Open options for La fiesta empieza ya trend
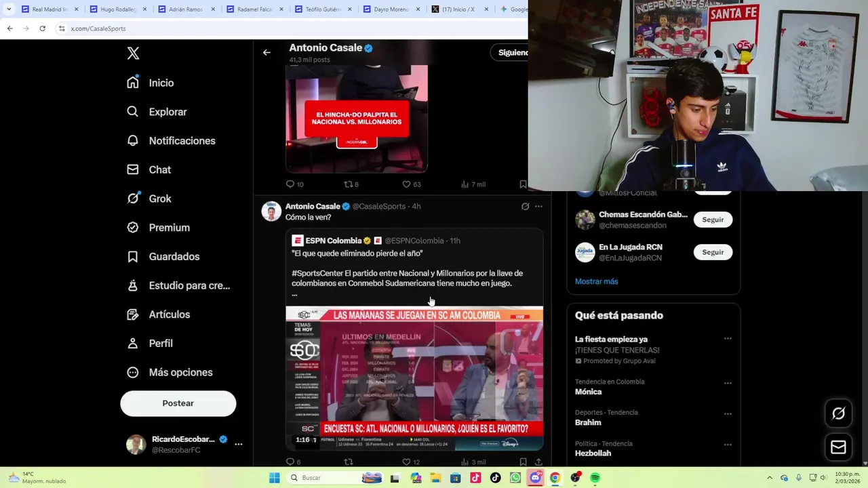The width and height of the screenshot is (868, 488). (728, 339)
